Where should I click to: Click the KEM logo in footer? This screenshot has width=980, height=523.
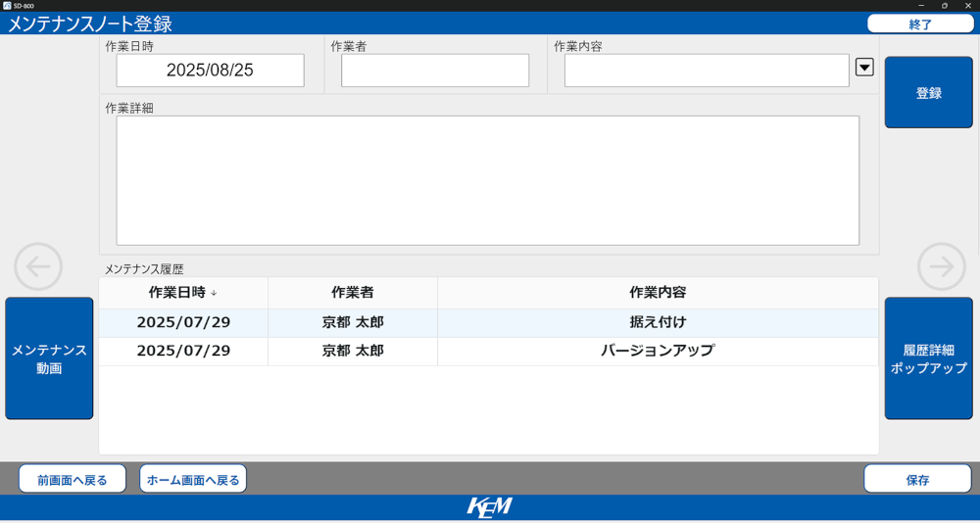tap(489, 507)
